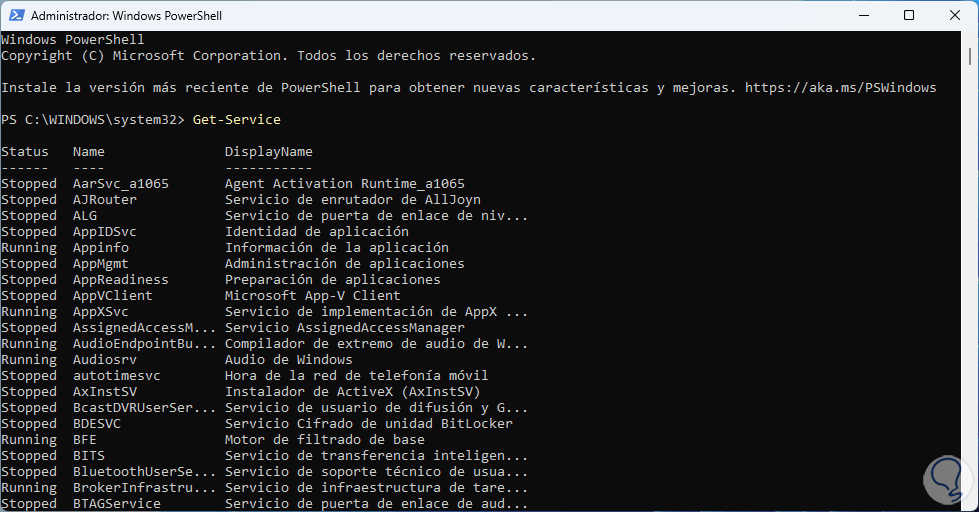Click 'Administración de aplicaciones'
979x512 pixels.
[x=345, y=263]
